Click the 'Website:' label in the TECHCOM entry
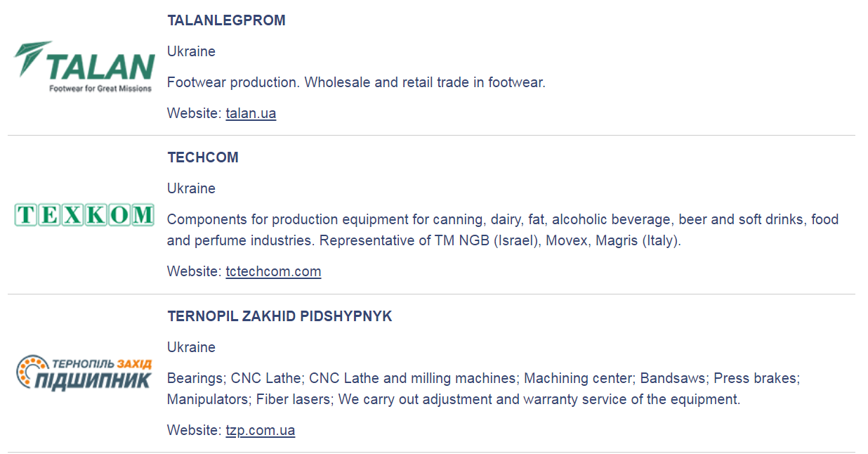The height and width of the screenshot is (454, 868). point(194,271)
